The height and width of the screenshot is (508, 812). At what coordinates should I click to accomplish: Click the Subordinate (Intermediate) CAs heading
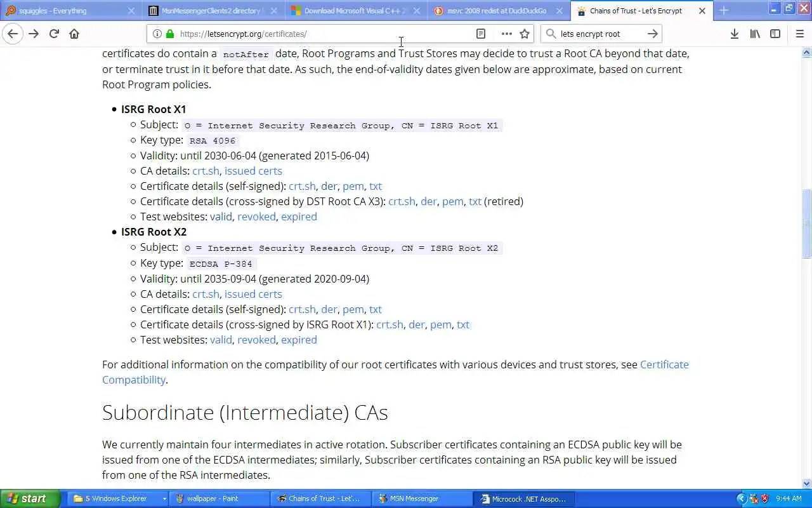click(245, 412)
